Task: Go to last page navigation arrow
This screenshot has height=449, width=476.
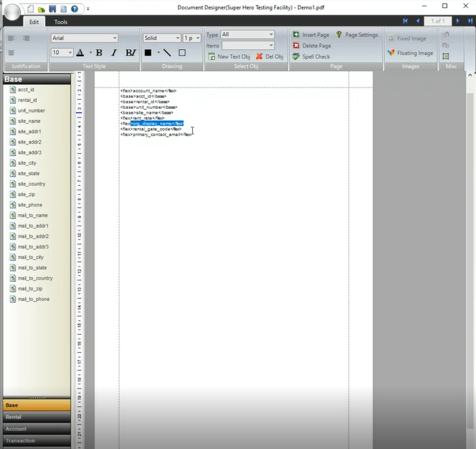Action: [x=470, y=21]
